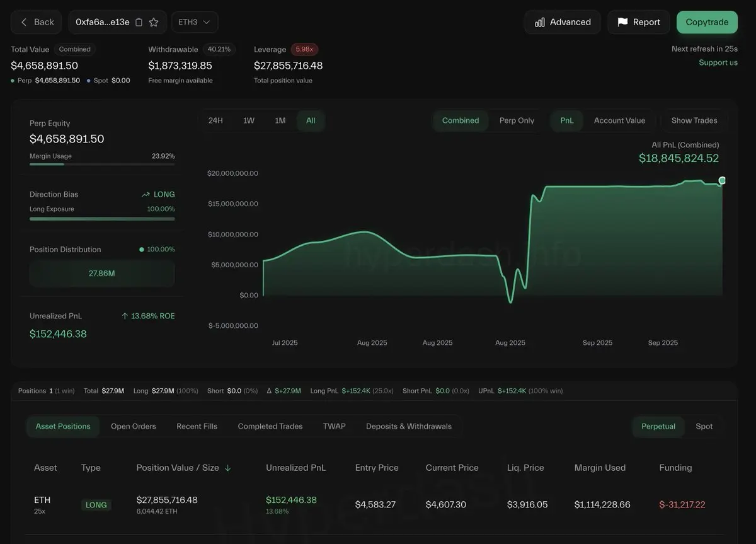Open the Completed Trades tab
This screenshot has height=544, width=756.
270,427
